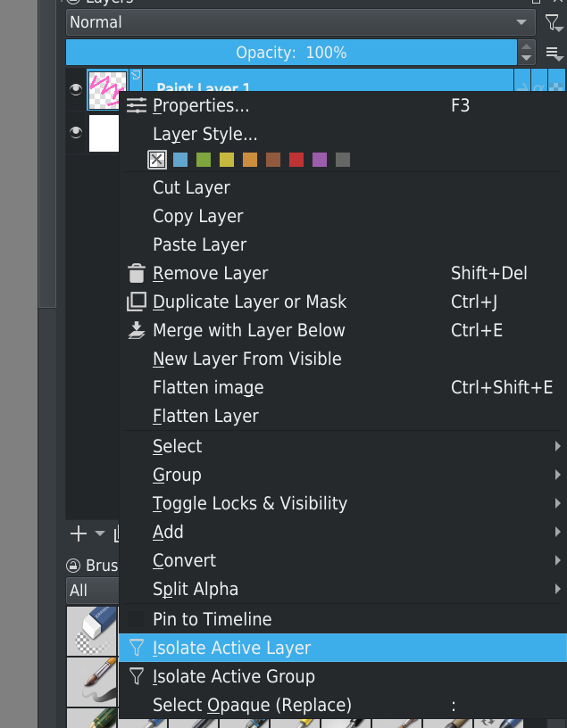
Task: Select the eraser brush preset thumbnail
Action: (x=92, y=631)
